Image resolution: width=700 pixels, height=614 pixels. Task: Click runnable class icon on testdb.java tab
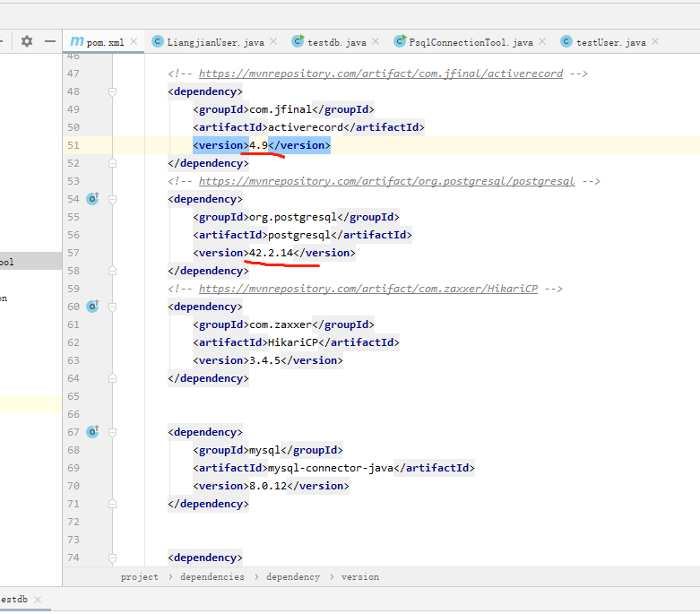click(x=298, y=41)
